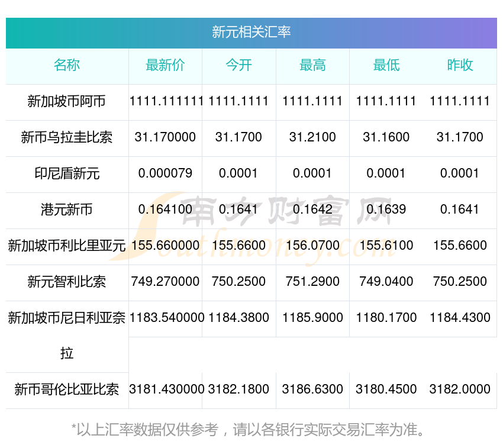Image resolution: width=503 pixels, height=448 pixels.
Task: Click the 新加坡币利比里亚元 row name
Action: [x=67, y=246]
